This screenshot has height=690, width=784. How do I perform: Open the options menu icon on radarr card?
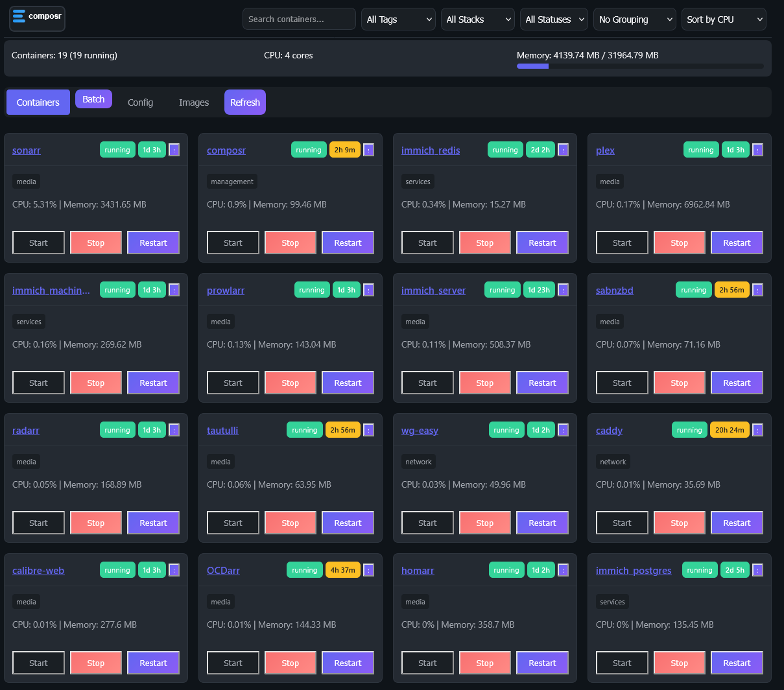174,430
